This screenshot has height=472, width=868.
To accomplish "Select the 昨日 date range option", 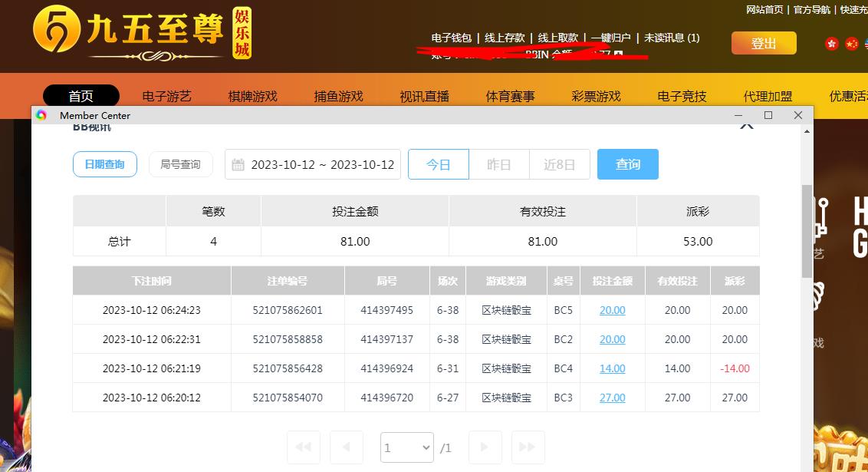I will coord(498,164).
